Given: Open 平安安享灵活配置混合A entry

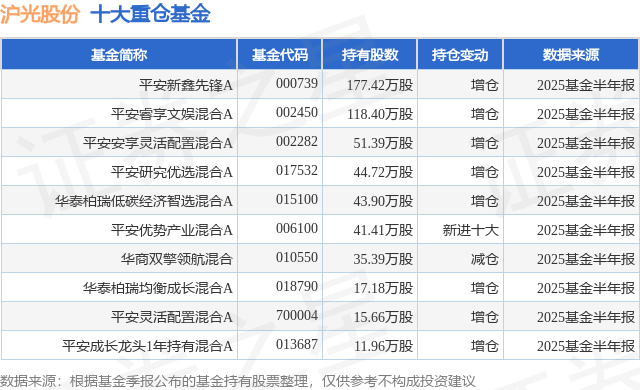Looking at the screenshot, I should [x=158, y=143].
